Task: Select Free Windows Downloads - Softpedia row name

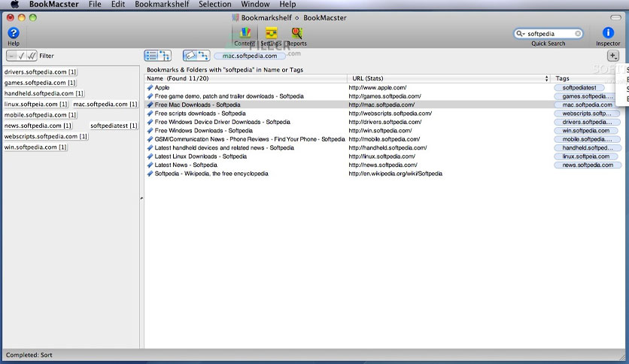Action: [203, 131]
